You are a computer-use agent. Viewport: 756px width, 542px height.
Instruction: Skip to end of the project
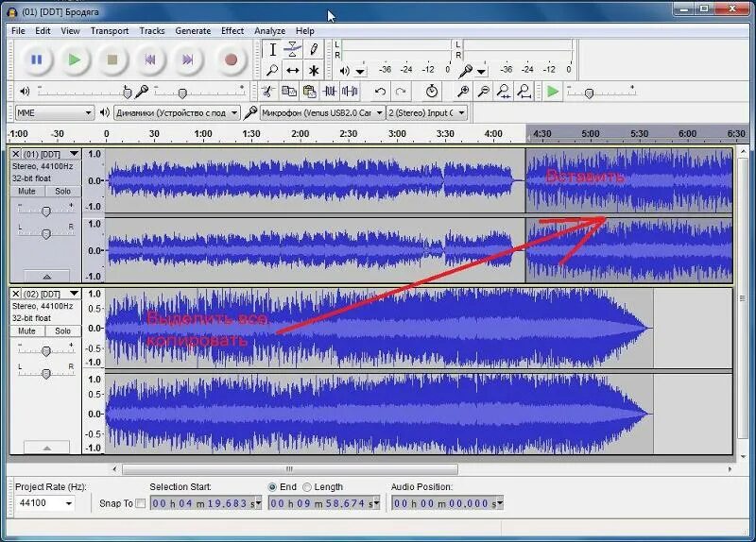(x=187, y=59)
